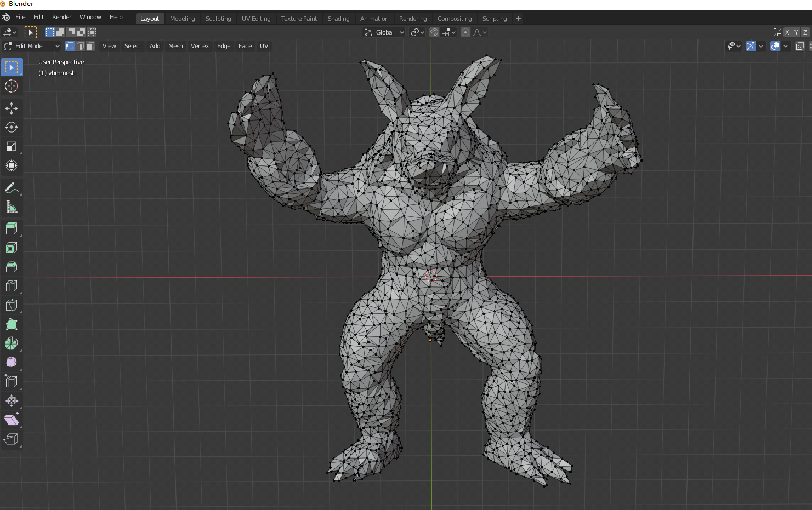
Task: Open object visibility filter dropdown
Action: point(734,46)
